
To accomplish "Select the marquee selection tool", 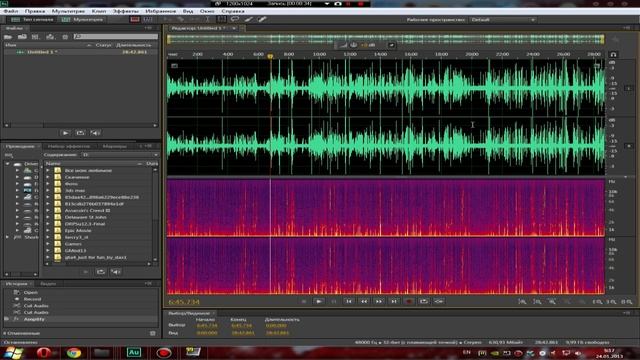I will pos(221,19).
